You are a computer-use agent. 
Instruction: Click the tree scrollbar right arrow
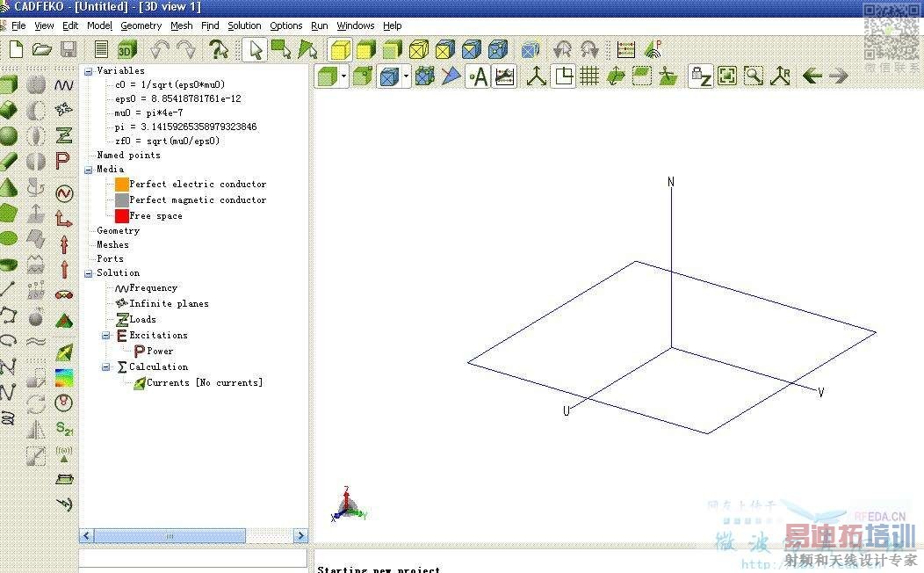tap(300, 536)
